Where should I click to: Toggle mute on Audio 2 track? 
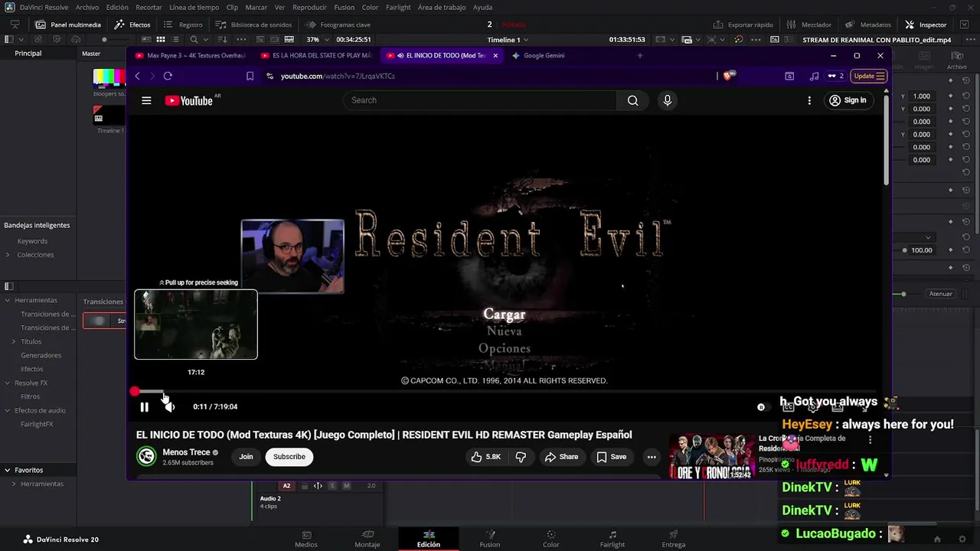tap(346, 486)
